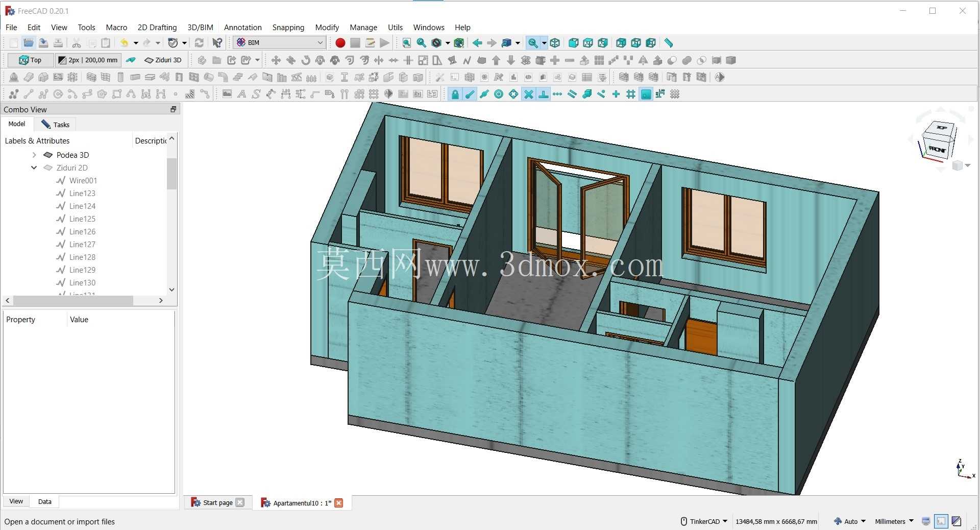Open the 3D/BIM menu

point(200,27)
